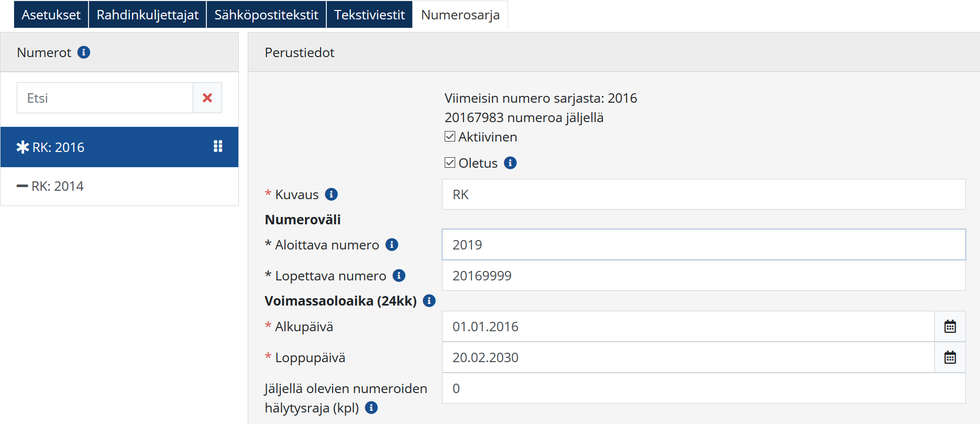Switch to the Asetukset tab
The width and height of the screenshot is (980, 424).
(x=51, y=15)
